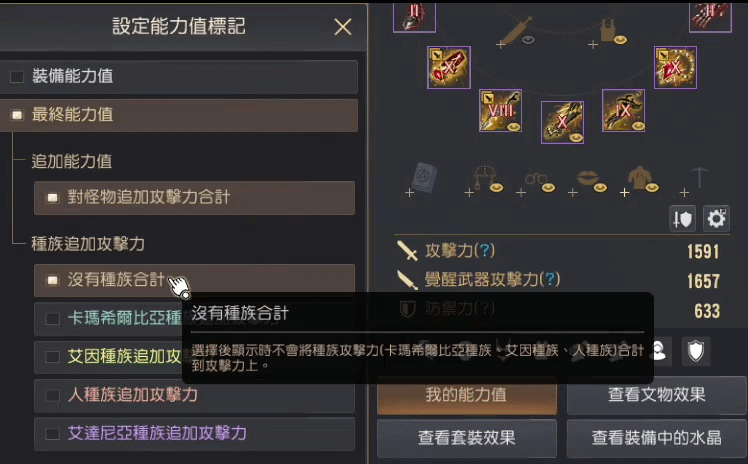Toggle the 最終能力值 checkbox

point(17,115)
